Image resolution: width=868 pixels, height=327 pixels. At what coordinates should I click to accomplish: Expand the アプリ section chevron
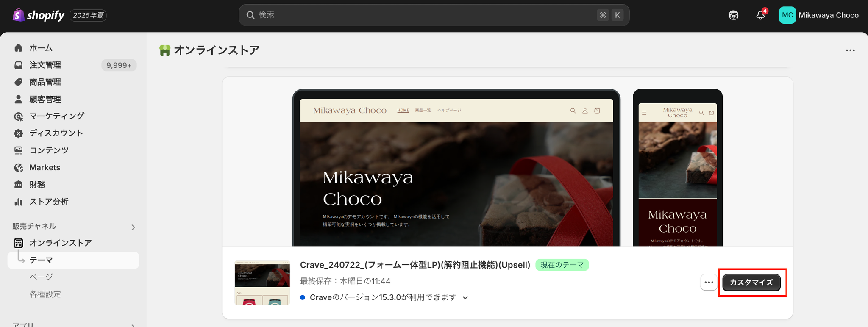[x=133, y=325]
